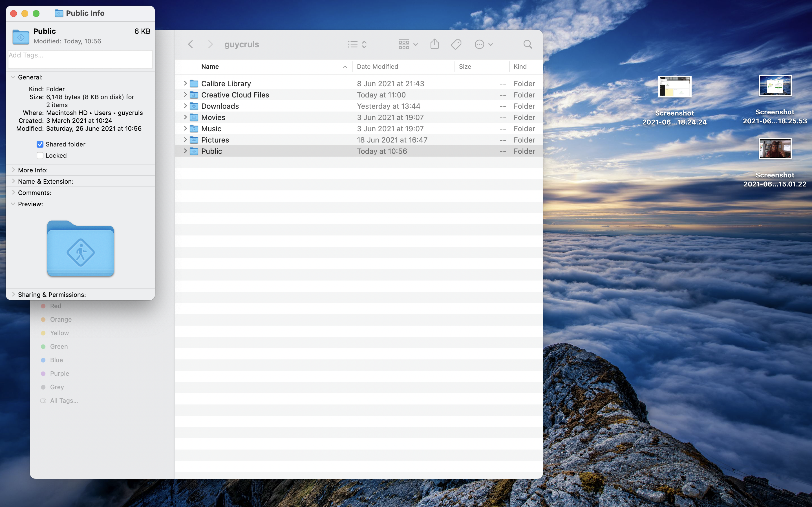Open the ellipsis Action menu icon

pyautogui.click(x=483, y=44)
